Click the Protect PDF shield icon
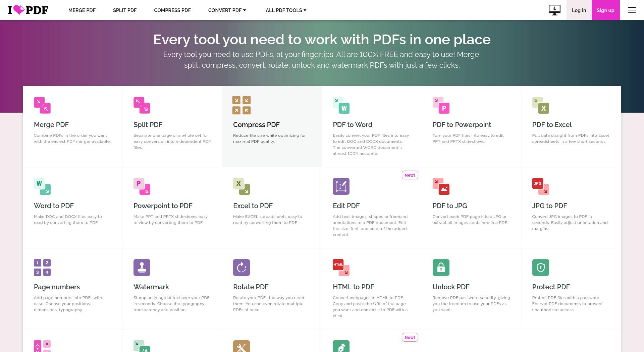Screen dimensions: 644x352 [x=541, y=268]
